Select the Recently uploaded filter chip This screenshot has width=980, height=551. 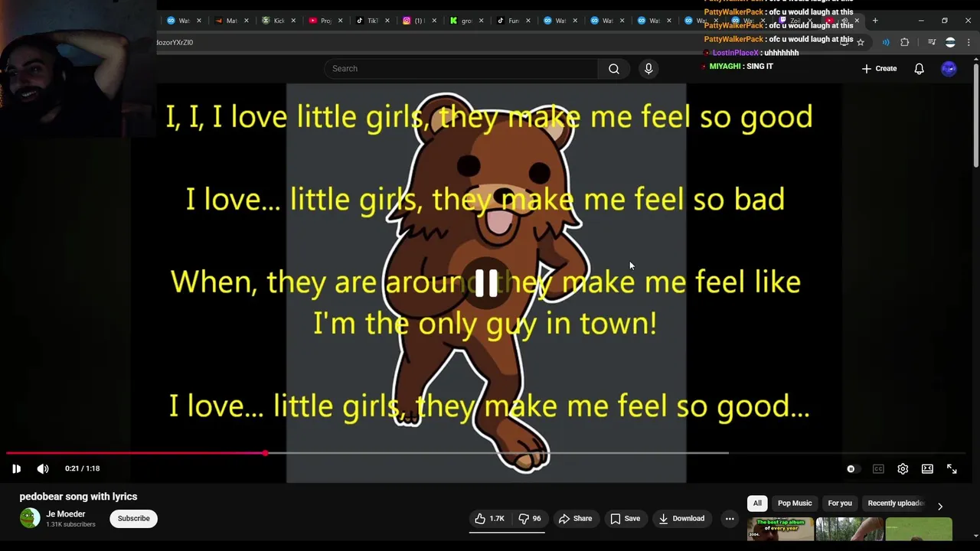point(896,504)
